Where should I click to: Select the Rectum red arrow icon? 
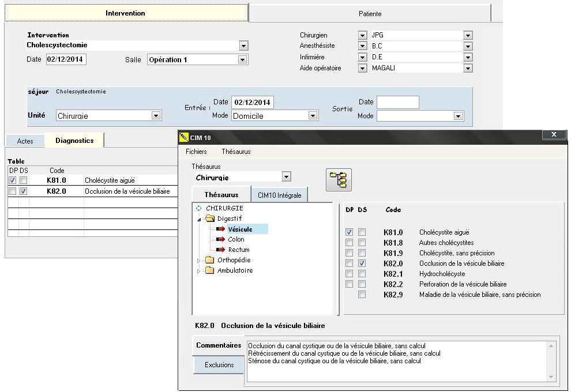[220, 250]
